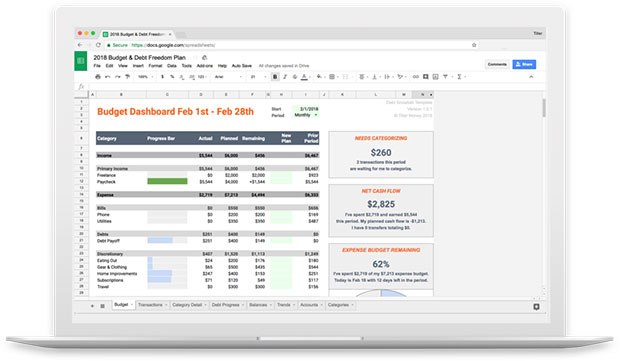Open the functions sigma menu
Image resolution: width=620 pixels, height=361 pixels.
point(459,77)
